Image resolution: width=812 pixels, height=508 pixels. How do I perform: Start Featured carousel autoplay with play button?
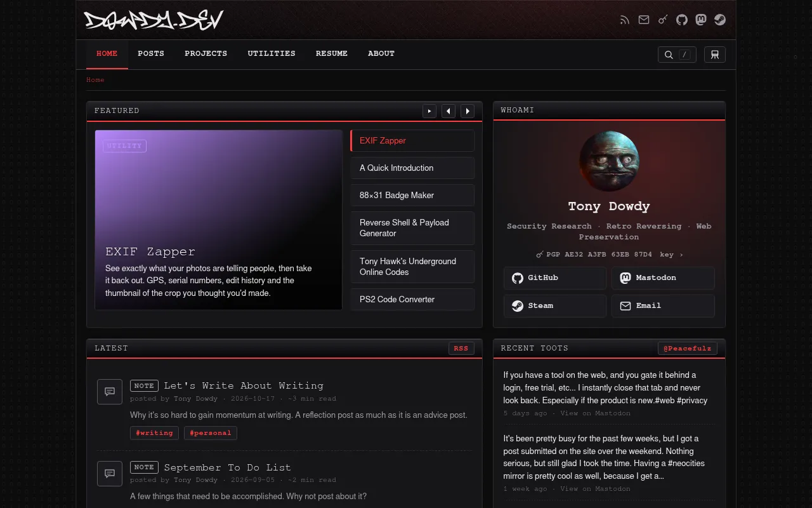pyautogui.click(x=429, y=111)
